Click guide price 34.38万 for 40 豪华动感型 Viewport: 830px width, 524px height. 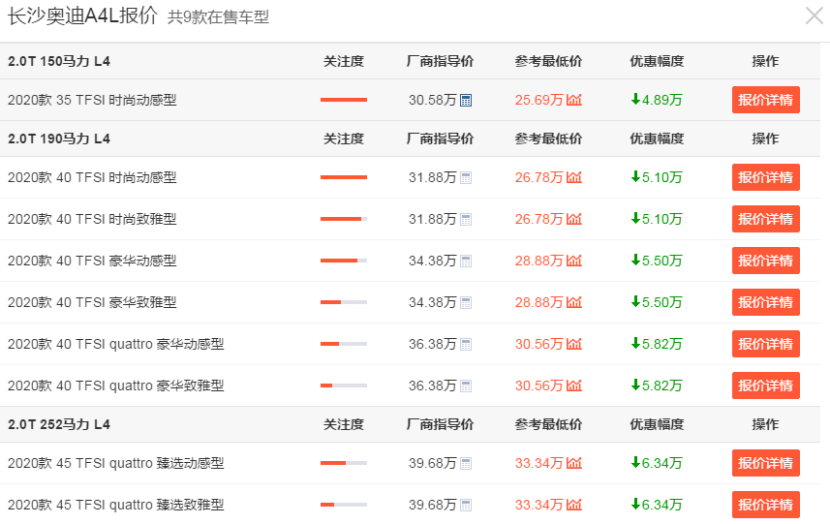(x=432, y=261)
